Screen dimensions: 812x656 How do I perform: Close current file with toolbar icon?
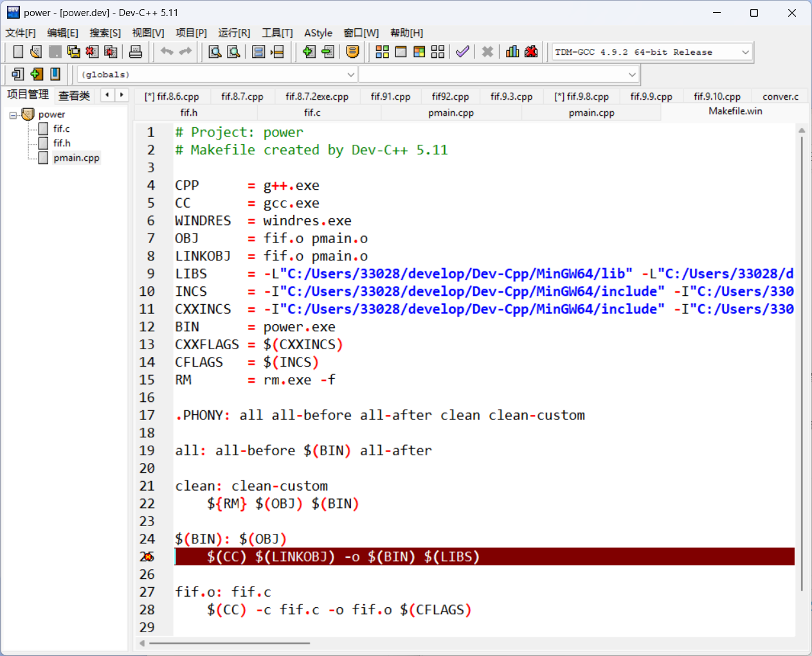[93, 51]
